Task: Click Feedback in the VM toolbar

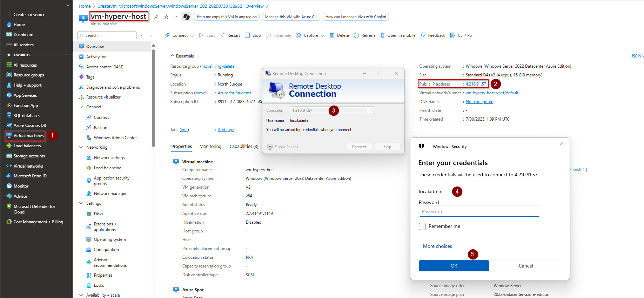Action: (433, 35)
